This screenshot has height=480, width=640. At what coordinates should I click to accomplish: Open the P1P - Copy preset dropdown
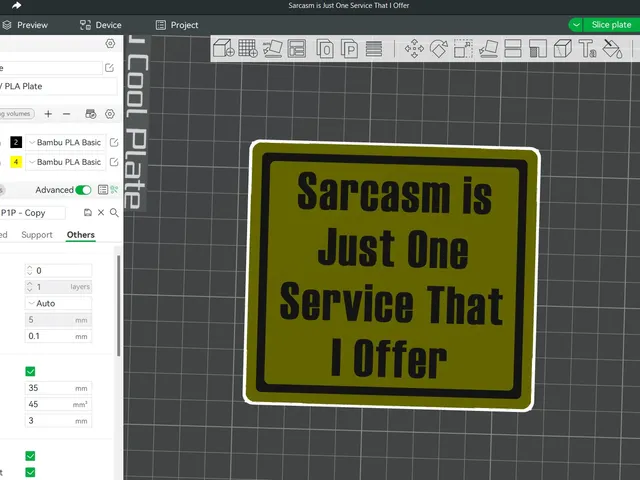(33, 213)
